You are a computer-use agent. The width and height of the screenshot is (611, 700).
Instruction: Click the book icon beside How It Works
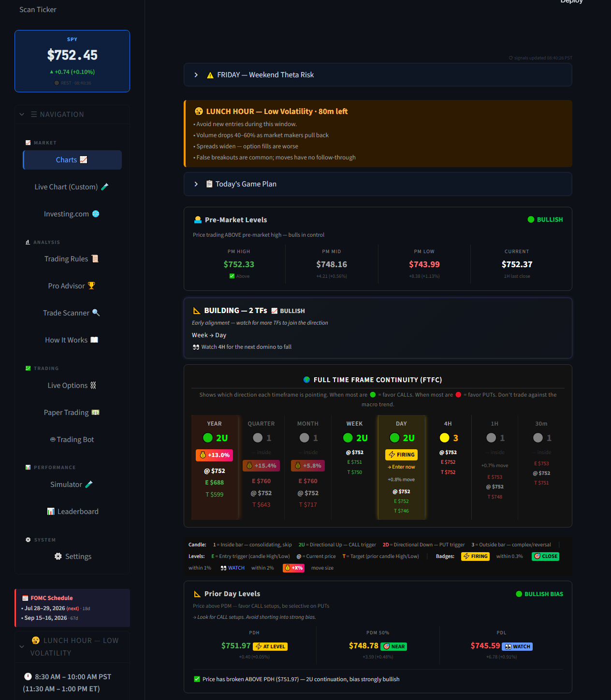94,340
